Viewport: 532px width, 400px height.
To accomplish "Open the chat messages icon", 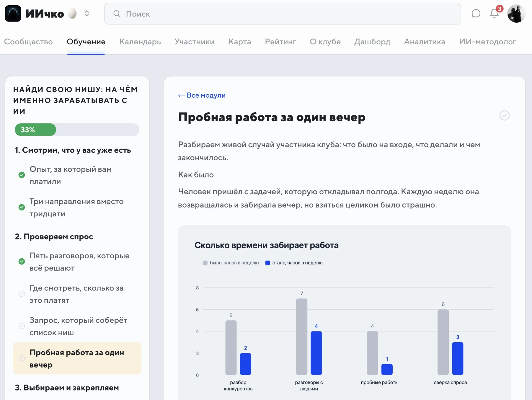I will click(476, 14).
